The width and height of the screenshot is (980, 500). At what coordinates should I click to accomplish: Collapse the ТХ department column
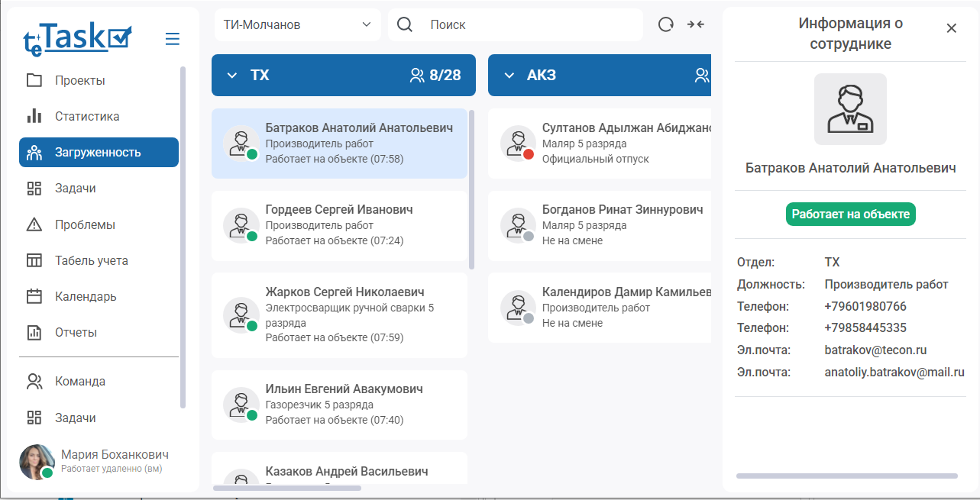point(232,76)
